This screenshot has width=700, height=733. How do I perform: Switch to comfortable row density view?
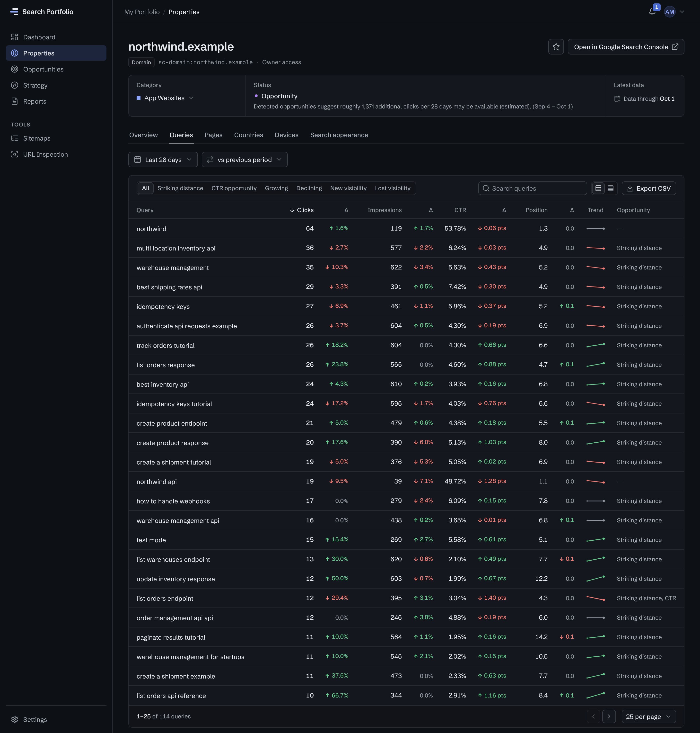[x=598, y=188]
